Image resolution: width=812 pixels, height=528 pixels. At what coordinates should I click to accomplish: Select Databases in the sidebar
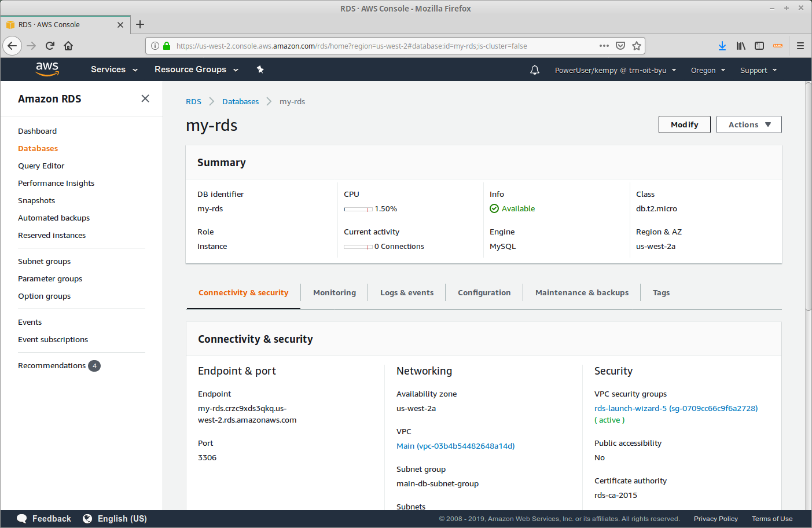tap(38, 149)
